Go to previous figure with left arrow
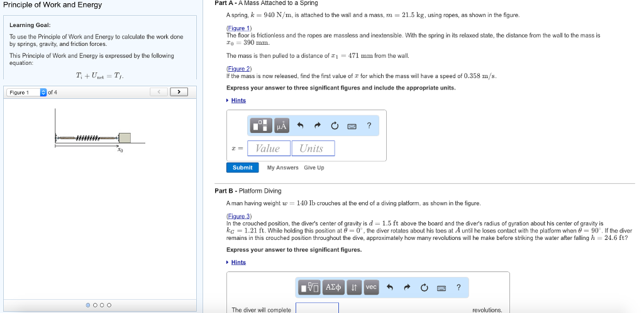The width and height of the screenshot is (644, 313). (158, 92)
